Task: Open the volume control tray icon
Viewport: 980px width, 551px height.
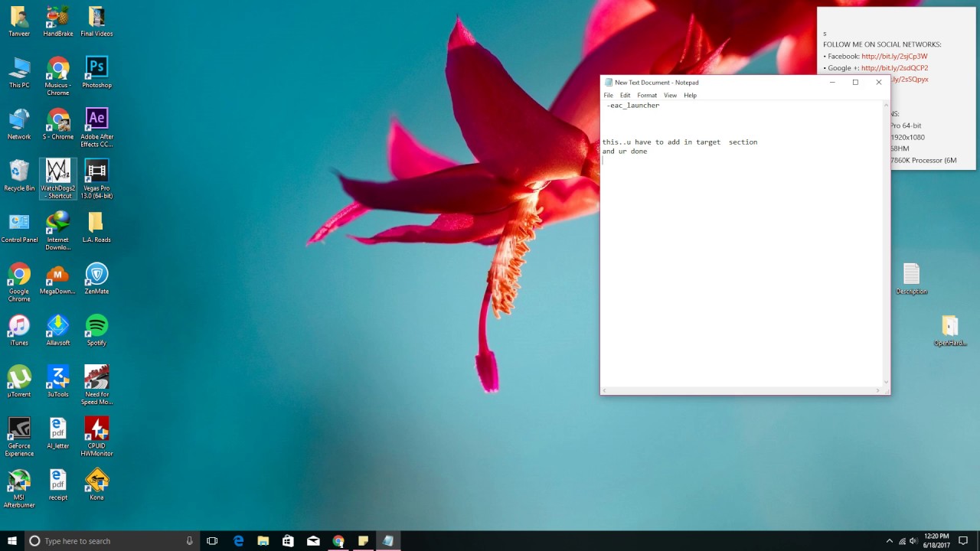Action: coord(913,541)
